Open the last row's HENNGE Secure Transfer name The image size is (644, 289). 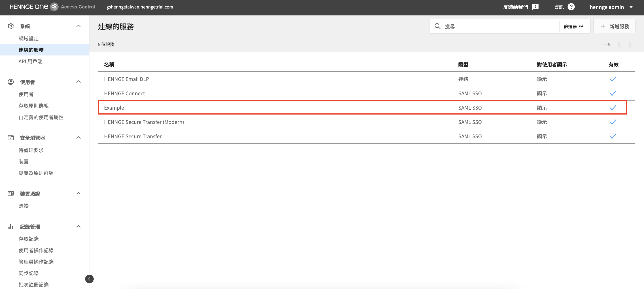(133, 136)
